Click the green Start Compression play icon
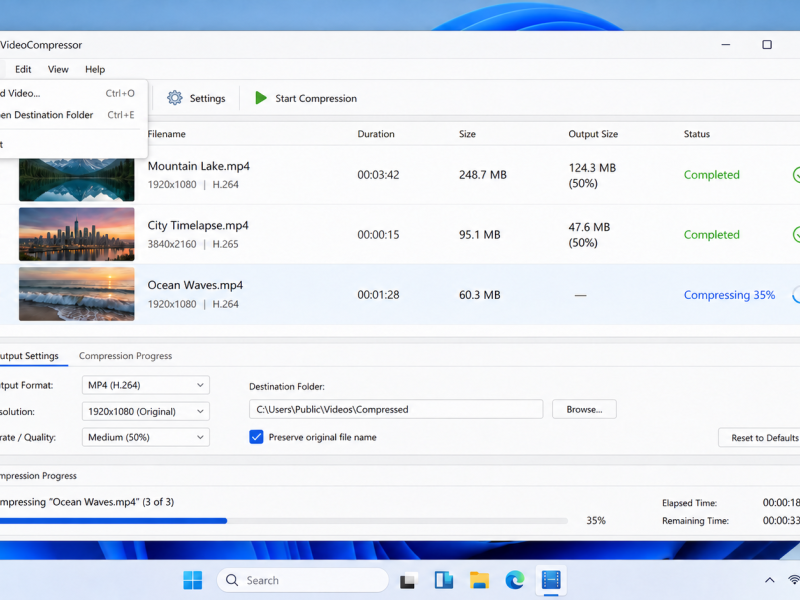Screen dimensions: 800x600 coord(261,98)
